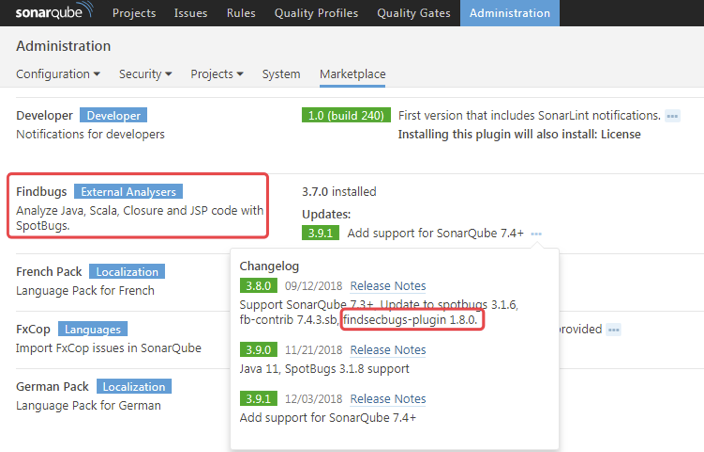
Task: Click the Administration page heading
Action: point(63,46)
